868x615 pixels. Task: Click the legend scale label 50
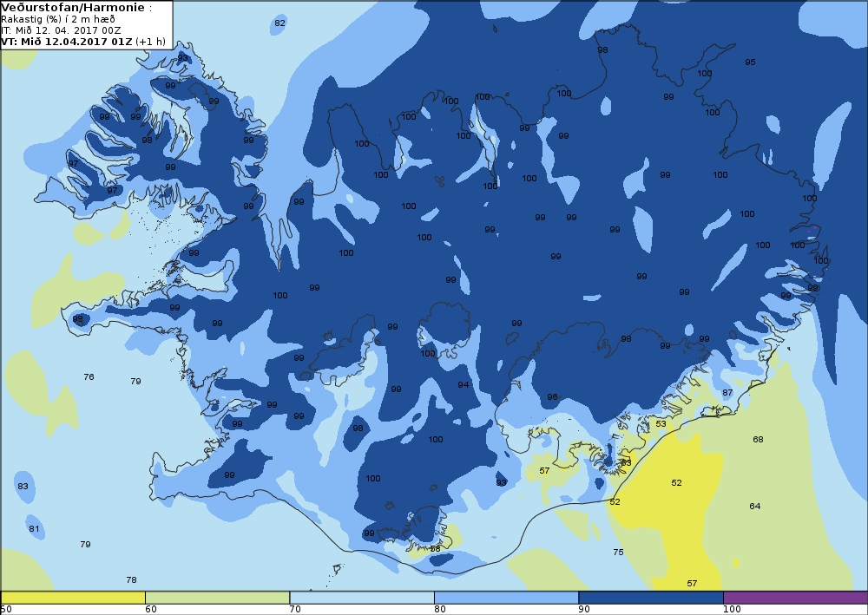tap(6, 610)
